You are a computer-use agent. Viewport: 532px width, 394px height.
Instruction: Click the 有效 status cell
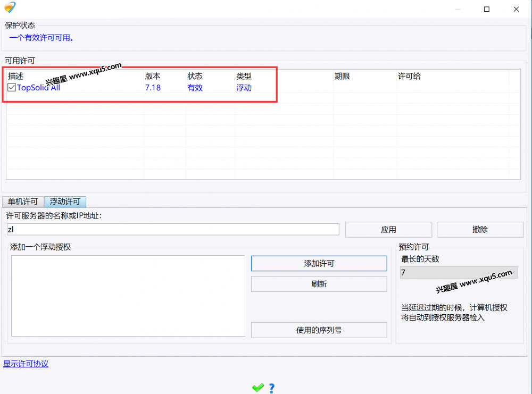click(195, 88)
